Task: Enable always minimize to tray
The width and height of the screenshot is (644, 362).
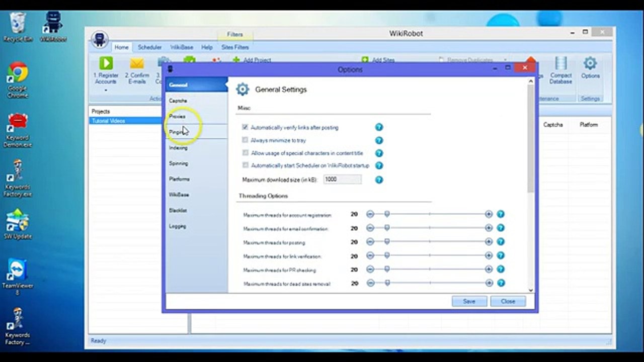Action: coord(245,140)
